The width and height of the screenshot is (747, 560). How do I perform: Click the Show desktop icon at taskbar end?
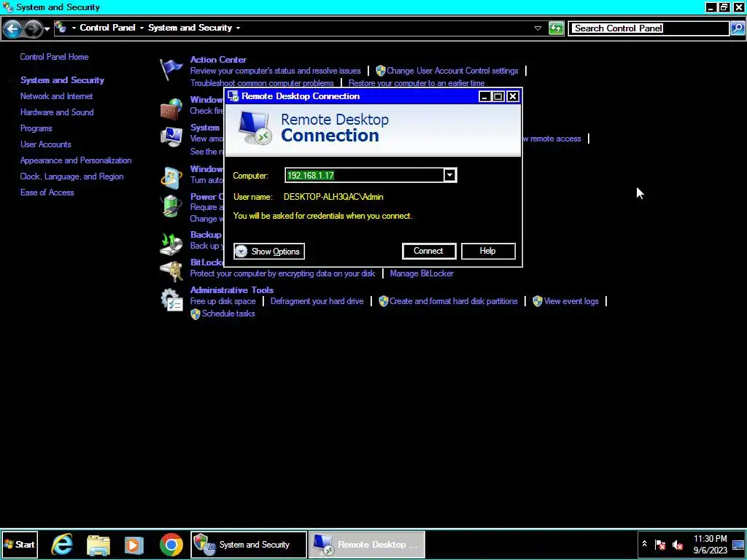(738, 544)
